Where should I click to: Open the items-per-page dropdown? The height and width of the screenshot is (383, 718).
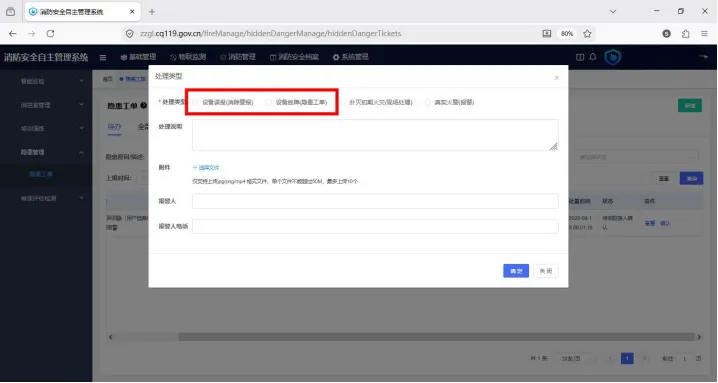pos(575,359)
